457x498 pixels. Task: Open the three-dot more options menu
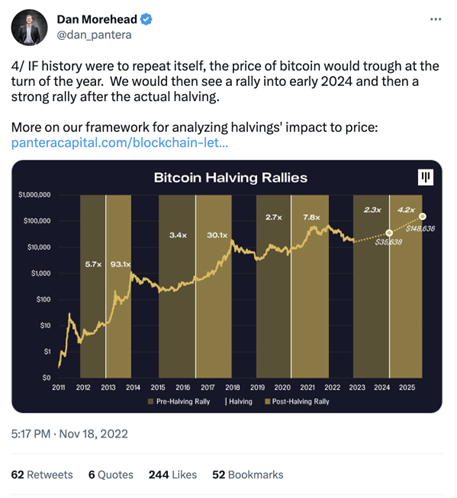[x=435, y=19]
